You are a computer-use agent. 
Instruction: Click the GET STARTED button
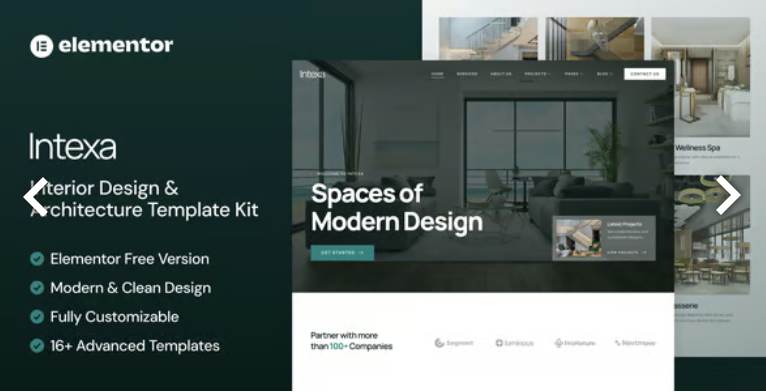click(342, 253)
